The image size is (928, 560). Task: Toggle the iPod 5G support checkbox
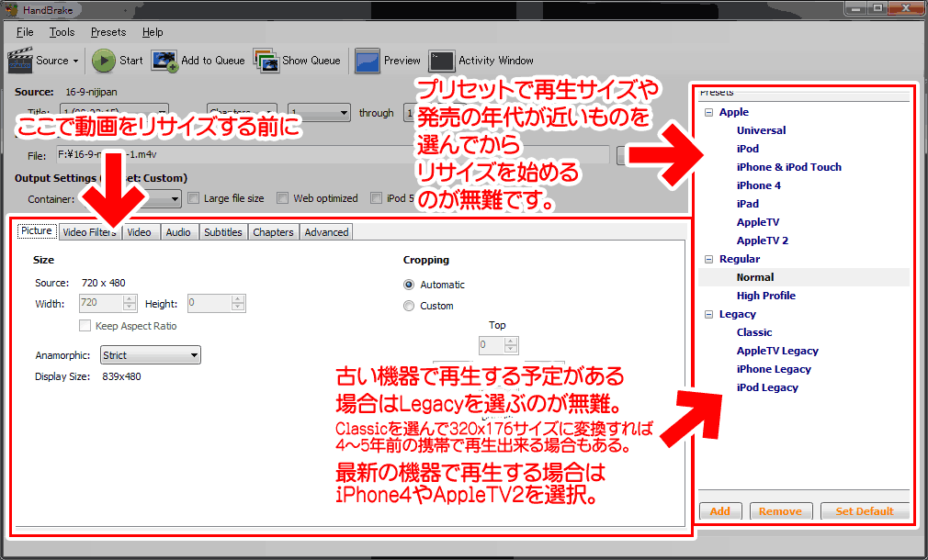coord(377,198)
